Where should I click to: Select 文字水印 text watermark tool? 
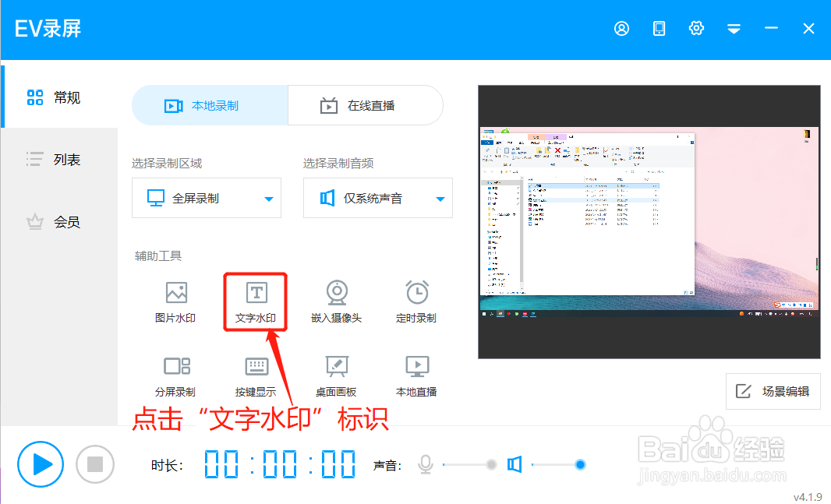click(256, 302)
